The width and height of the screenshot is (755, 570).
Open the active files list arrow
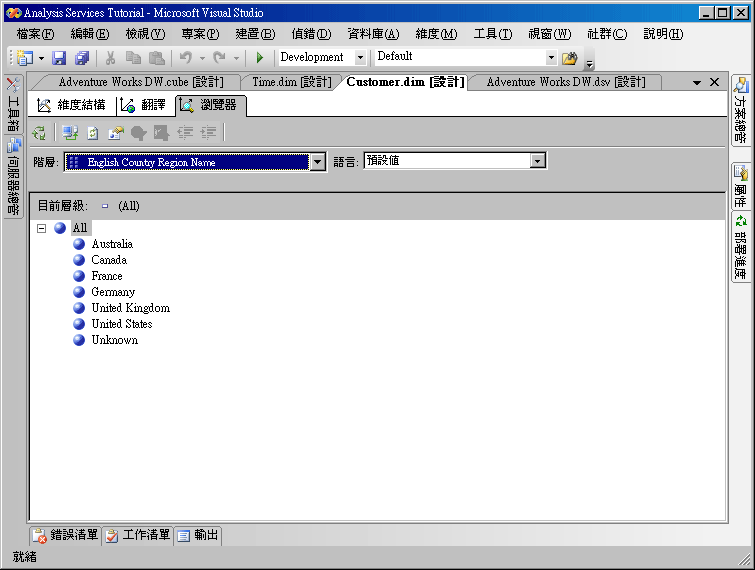(697, 83)
